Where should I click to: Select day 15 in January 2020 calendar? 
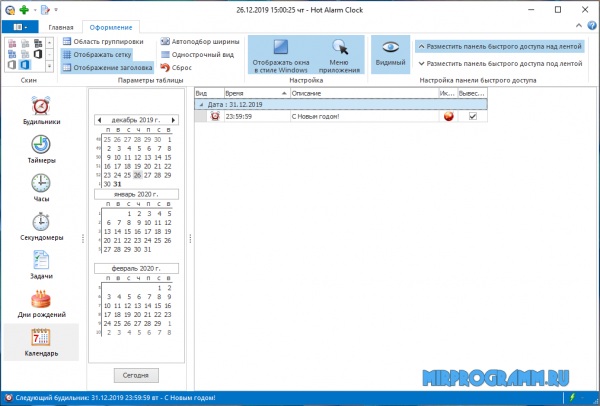point(127,232)
